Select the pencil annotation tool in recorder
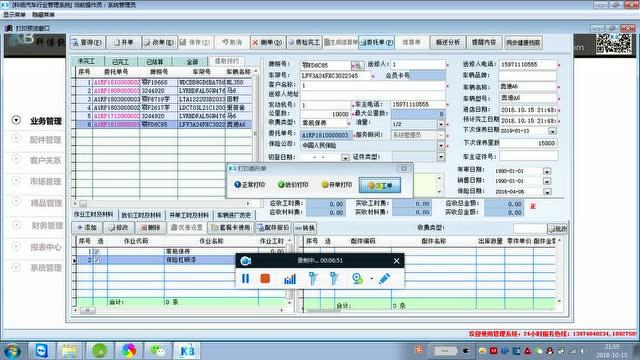This screenshot has width=640, height=360. tap(384, 279)
